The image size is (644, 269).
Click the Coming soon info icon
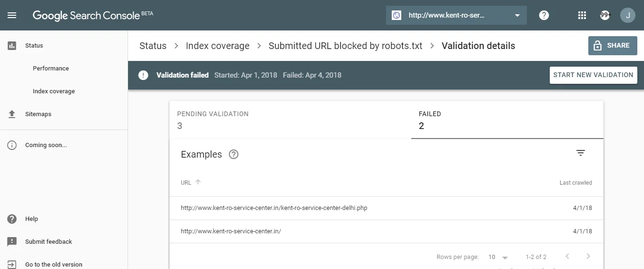click(12, 145)
